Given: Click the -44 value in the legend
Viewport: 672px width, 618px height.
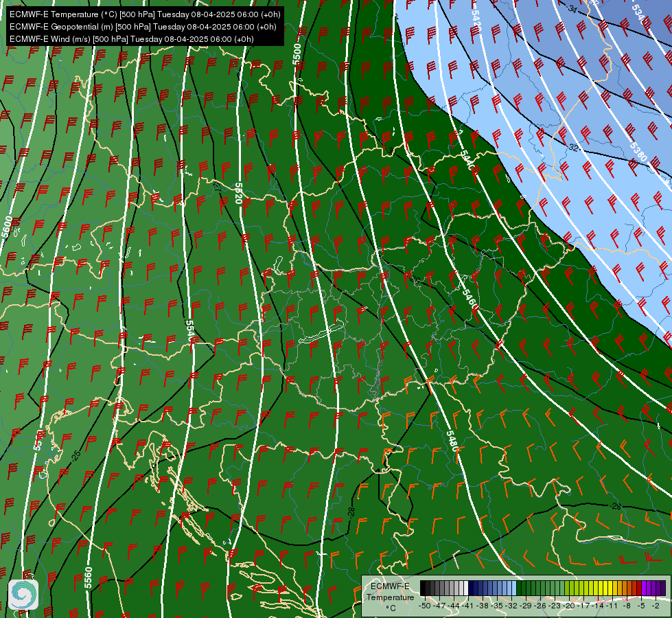Looking at the screenshot, I should 454,606.
